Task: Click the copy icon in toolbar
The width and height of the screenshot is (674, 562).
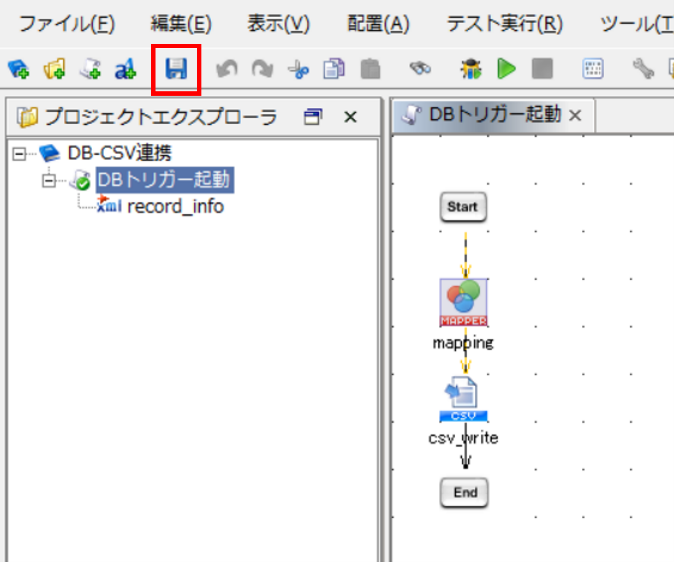Action: (334, 69)
